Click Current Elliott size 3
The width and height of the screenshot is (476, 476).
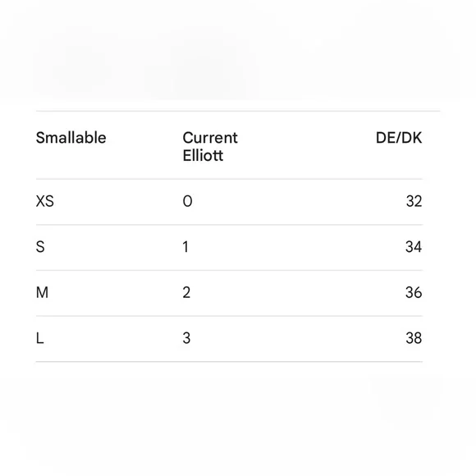(x=186, y=338)
